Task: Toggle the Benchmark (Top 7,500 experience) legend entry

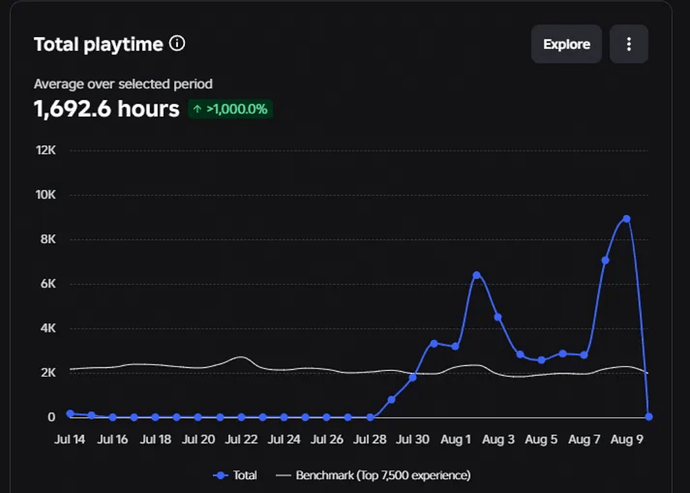Action: coord(373,475)
